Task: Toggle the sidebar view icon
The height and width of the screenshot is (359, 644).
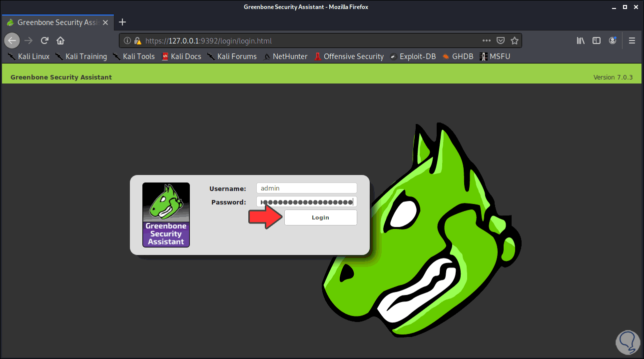Action: pos(597,41)
